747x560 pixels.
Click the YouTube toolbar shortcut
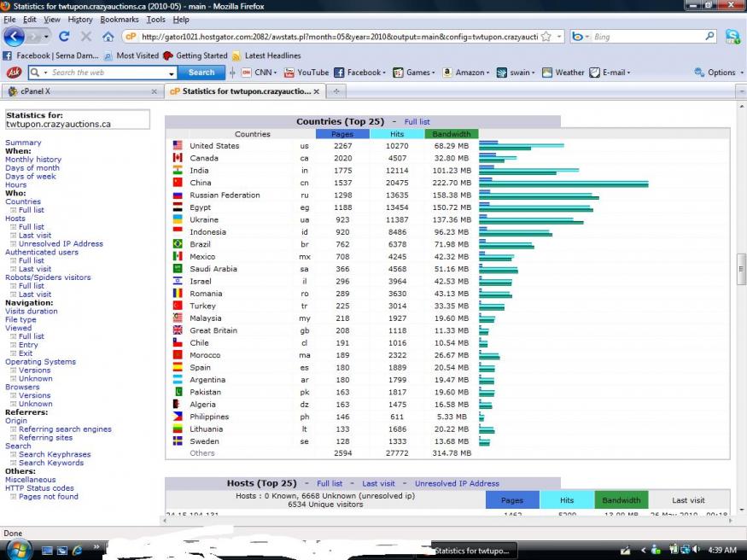tap(306, 73)
